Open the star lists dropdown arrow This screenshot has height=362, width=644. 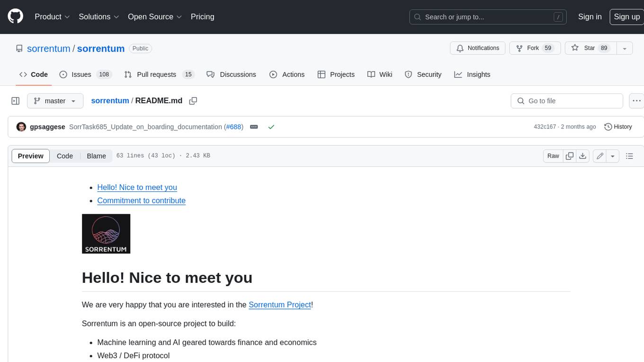click(625, 48)
